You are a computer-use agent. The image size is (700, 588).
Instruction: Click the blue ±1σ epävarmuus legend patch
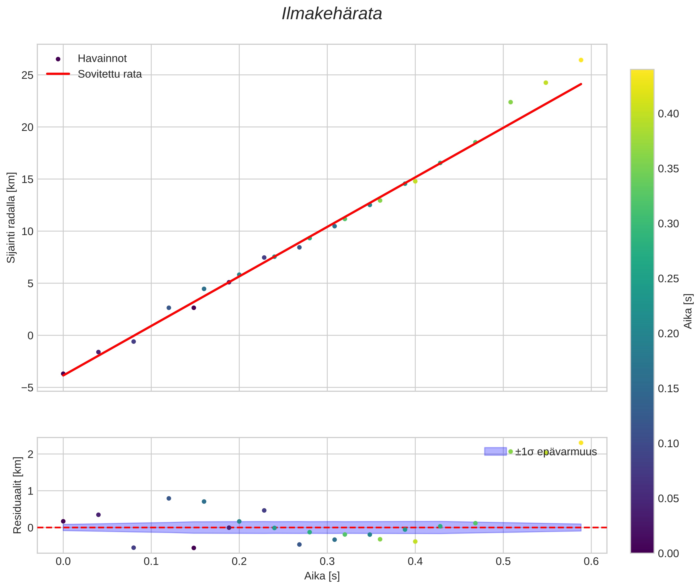[495, 451]
